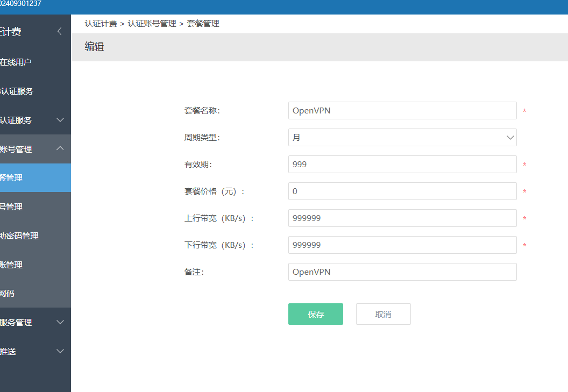
Task: Click the 有效期 field containing 999
Action: [x=402, y=164]
